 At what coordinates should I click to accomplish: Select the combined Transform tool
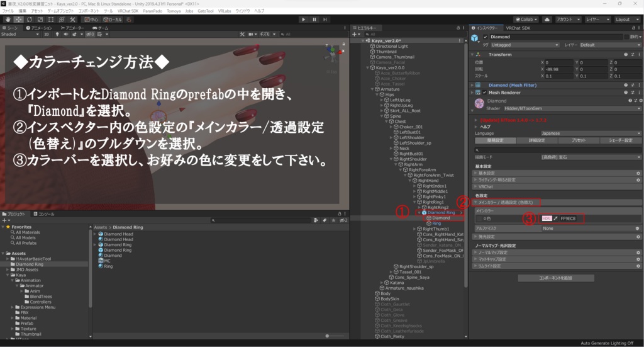[62, 20]
